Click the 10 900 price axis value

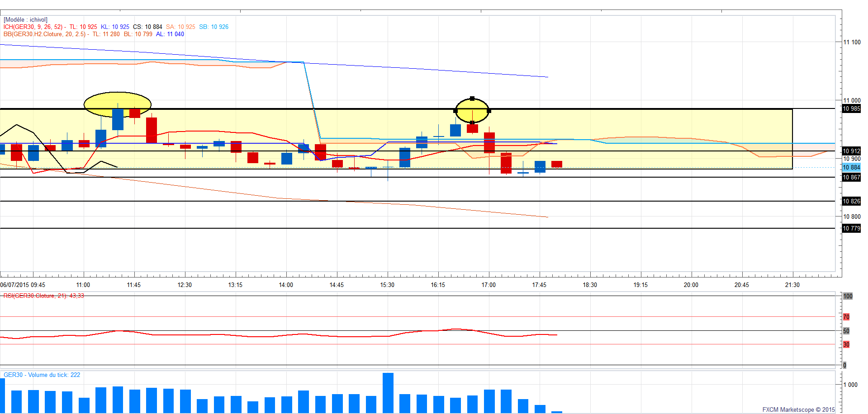coord(852,159)
